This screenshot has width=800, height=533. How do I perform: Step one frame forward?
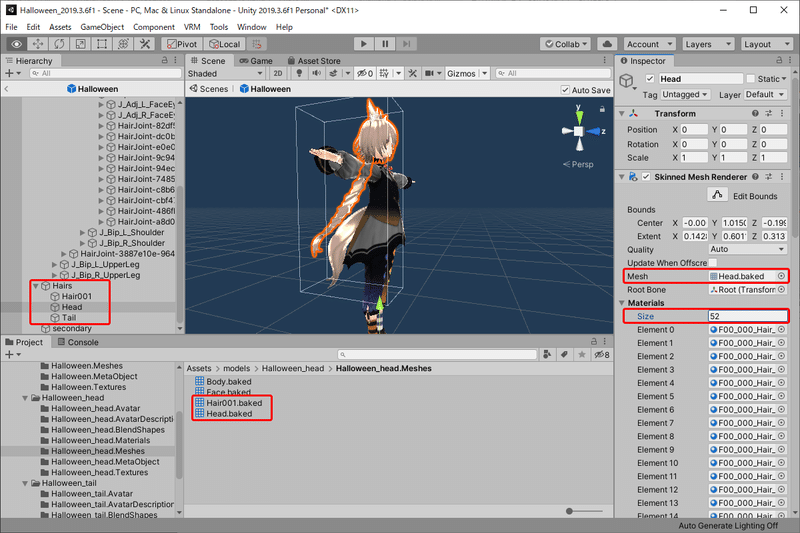click(x=406, y=44)
